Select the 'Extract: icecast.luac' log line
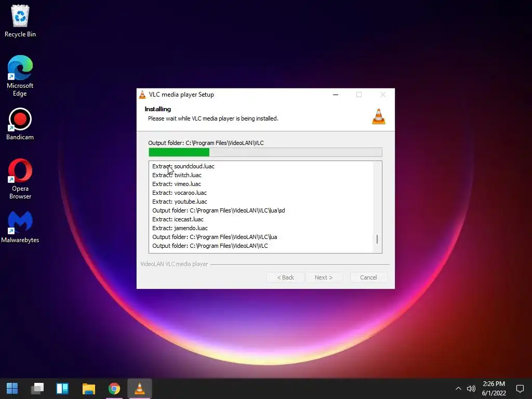The image size is (532, 399). pyautogui.click(x=178, y=219)
